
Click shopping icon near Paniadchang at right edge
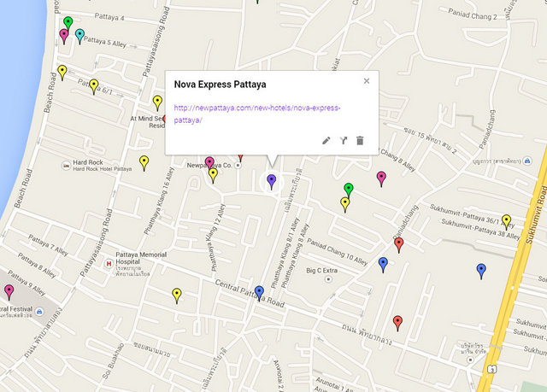527,161
